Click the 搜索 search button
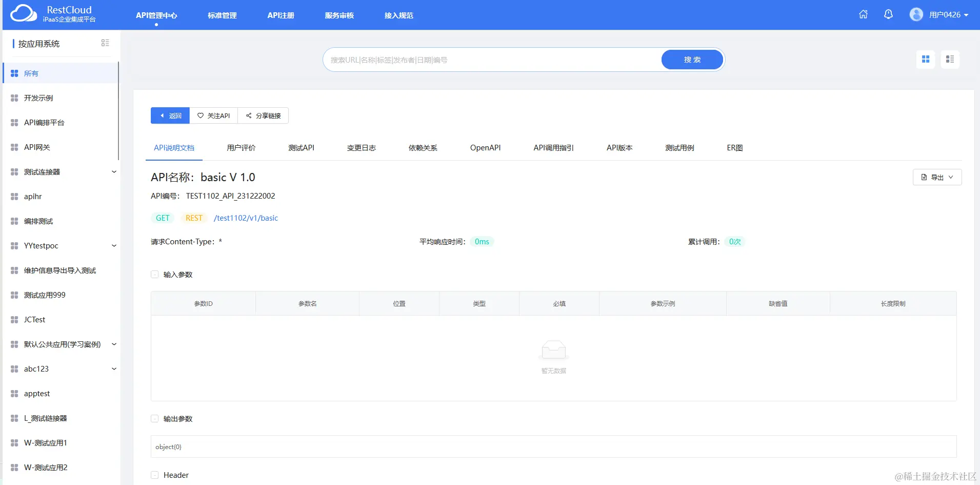 point(692,60)
